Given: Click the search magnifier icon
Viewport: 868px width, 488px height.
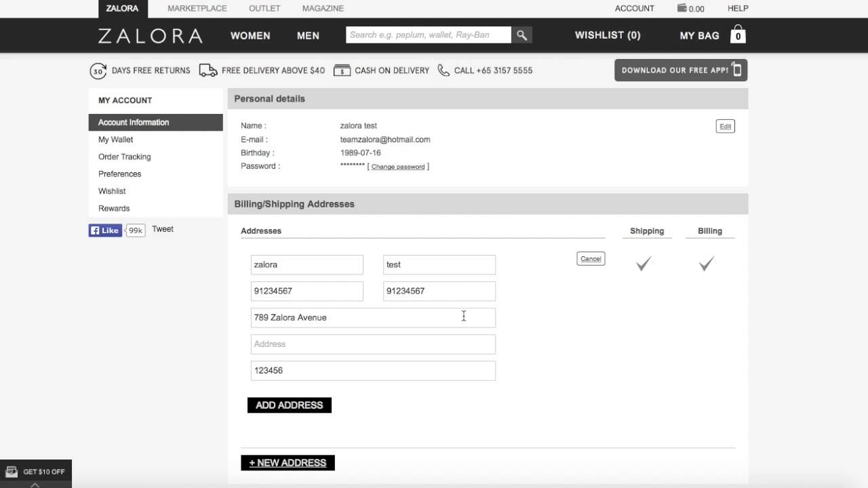Looking at the screenshot, I should click(x=521, y=35).
